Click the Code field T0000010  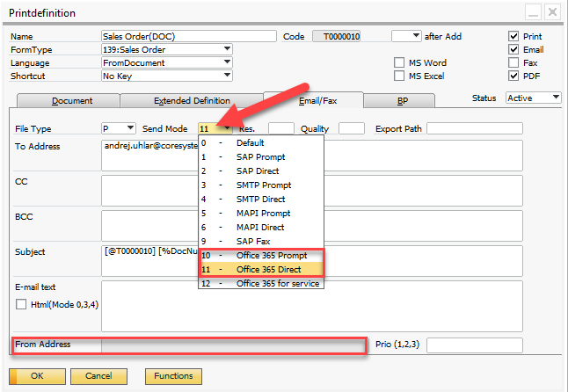(x=337, y=36)
